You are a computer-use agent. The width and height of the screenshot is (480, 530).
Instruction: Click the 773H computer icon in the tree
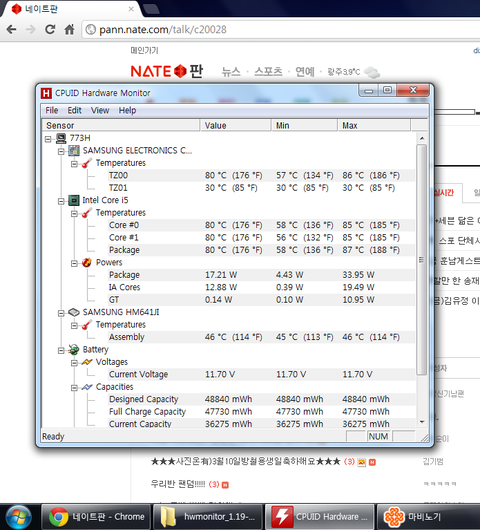pyautogui.click(x=61, y=138)
